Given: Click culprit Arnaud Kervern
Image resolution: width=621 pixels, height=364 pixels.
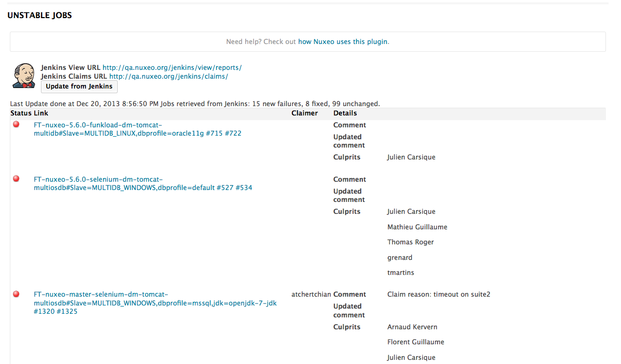Looking at the screenshot, I should (x=412, y=327).
